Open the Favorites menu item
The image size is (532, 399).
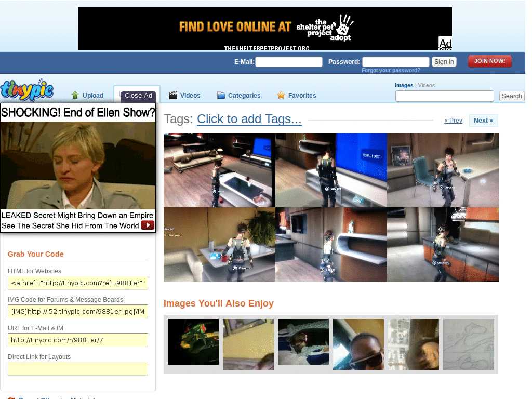302,96
